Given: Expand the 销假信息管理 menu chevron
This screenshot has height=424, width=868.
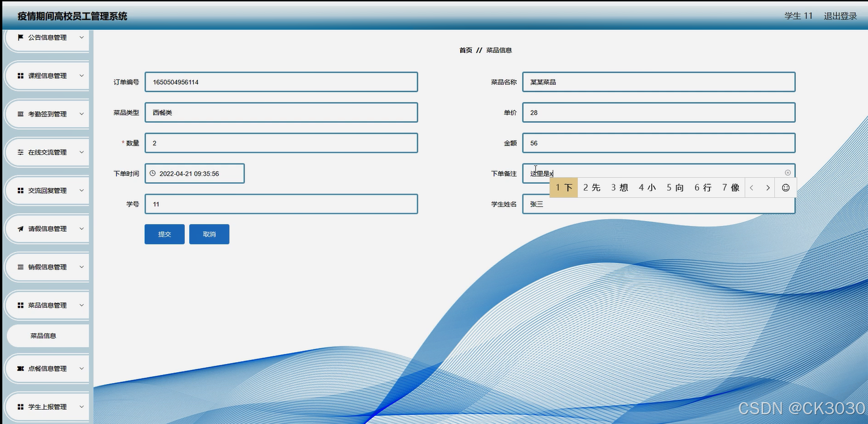Looking at the screenshot, I should coord(81,267).
